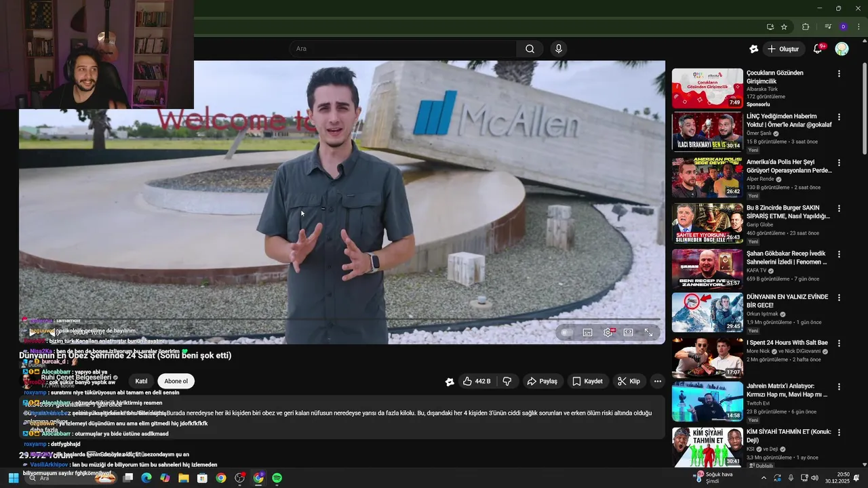Click the Windows taskbar Ara search box
The height and width of the screenshot is (488, 868).
coord(71,478)
